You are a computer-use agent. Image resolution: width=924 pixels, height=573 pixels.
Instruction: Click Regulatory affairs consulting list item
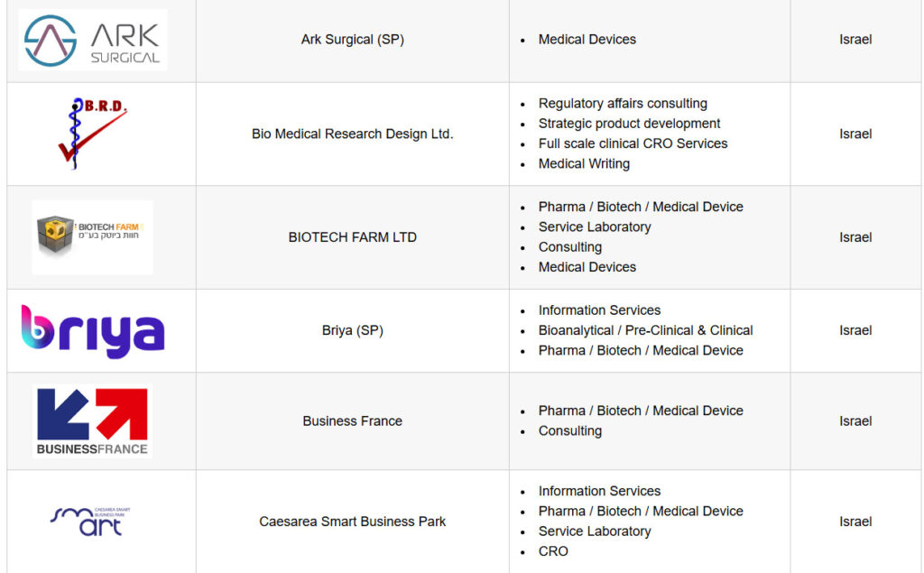623,103
